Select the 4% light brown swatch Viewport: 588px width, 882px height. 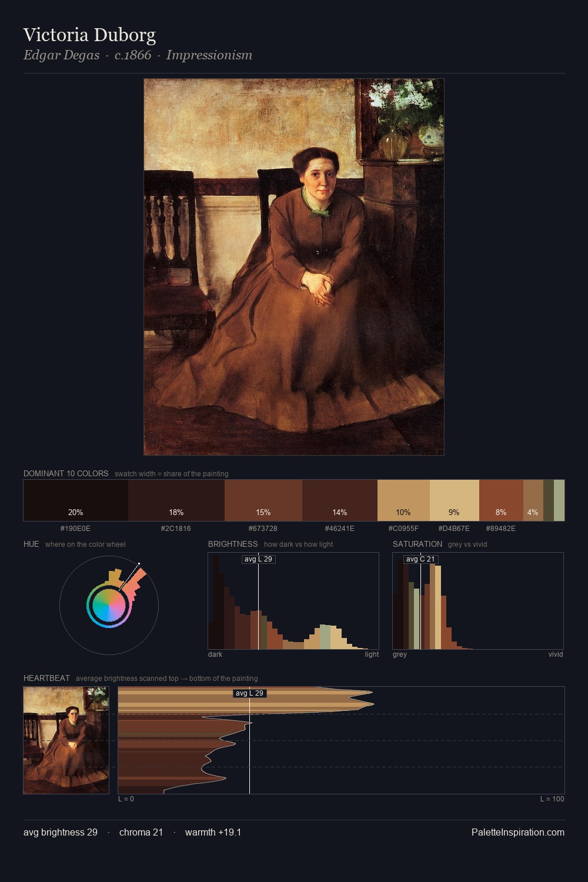(x=533, y=500)
